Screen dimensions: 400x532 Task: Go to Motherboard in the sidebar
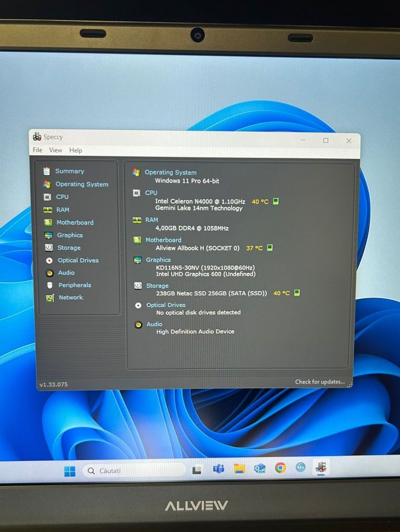(75, 222)
